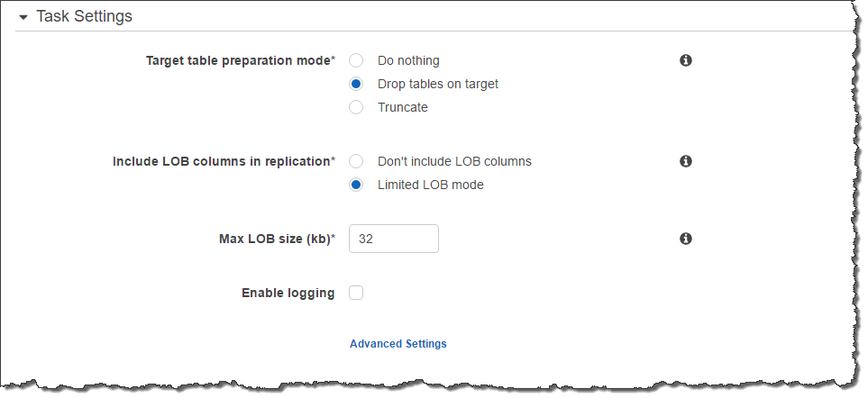Click the Task Settings header title
868x398 pixels.
click(x=84, y=16)
